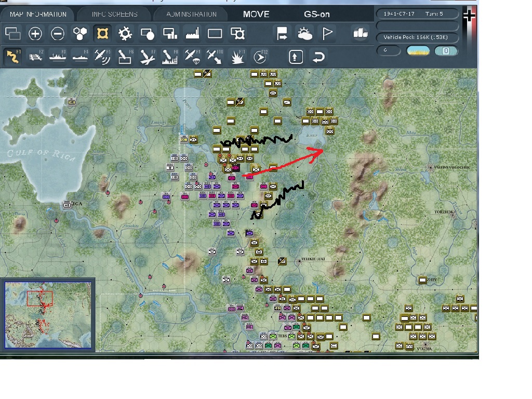Zoom out on the map with the minus icon
Screen dimensions: 532x399
(x=58, y=34)
